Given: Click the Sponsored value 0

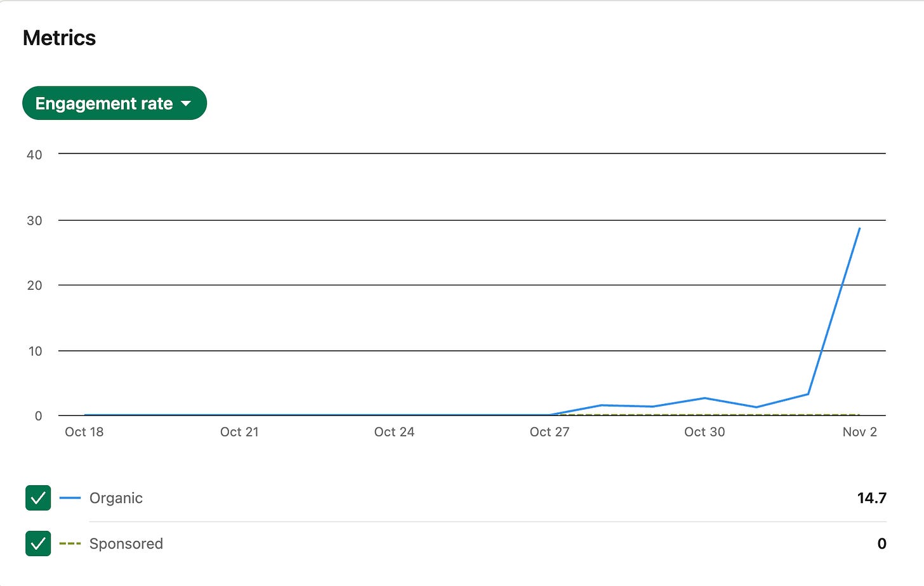Looking at the screenshot, I should (x=881, y=544).
